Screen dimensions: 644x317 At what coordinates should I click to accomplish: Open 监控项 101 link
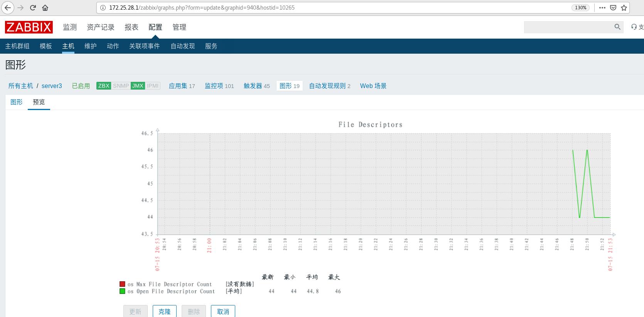point(219,86)
